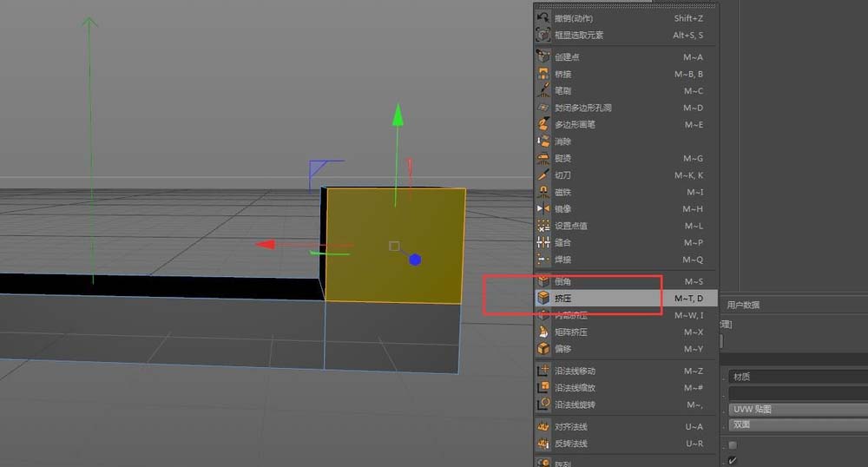
Task: Choose 反转法线 reverse normals entry
Action: [x=626, y=444]
